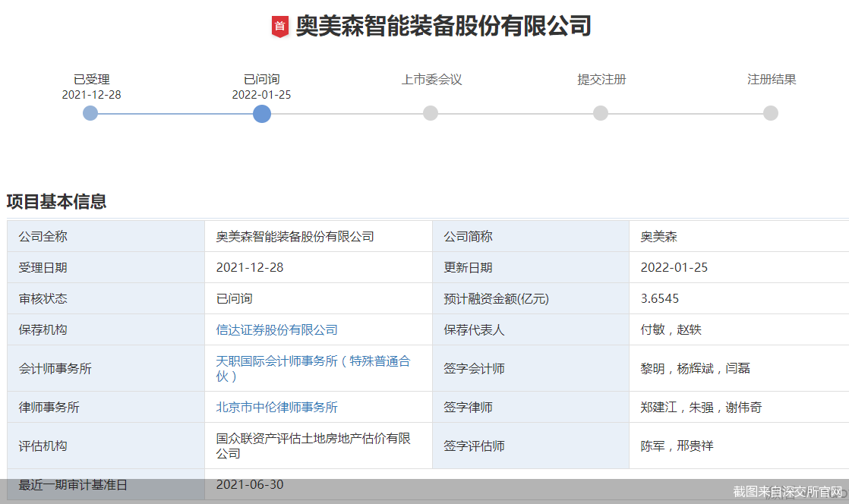Follow the 北京市中伦律师事务所 link
The width and height of the screenshot is (849, 504).
click(276, 407)
